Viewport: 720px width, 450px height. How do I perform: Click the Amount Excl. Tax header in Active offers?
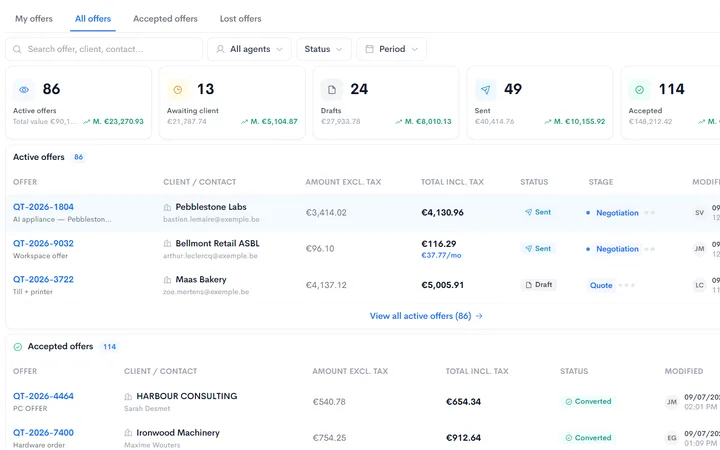(343, 182)
